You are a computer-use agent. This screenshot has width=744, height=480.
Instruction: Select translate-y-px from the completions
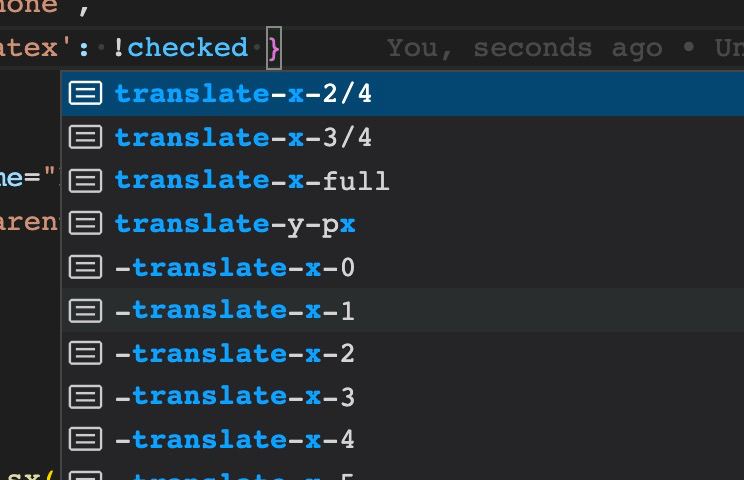[235, 224]
